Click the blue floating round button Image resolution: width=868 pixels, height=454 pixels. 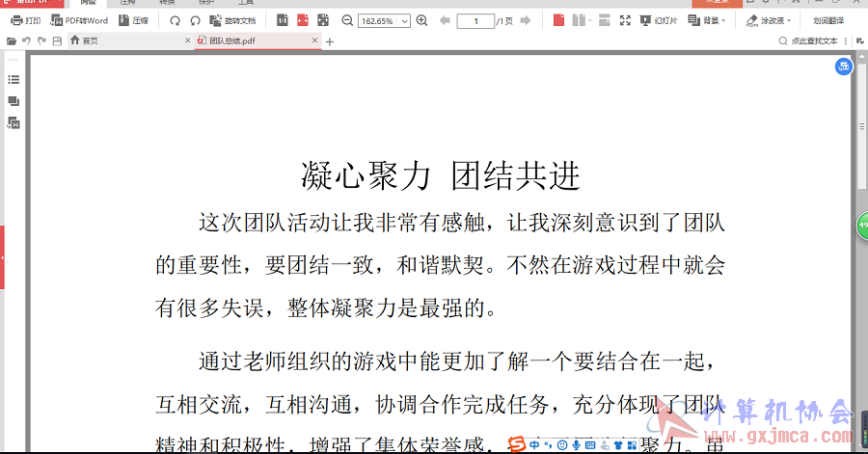coord(844,67)
